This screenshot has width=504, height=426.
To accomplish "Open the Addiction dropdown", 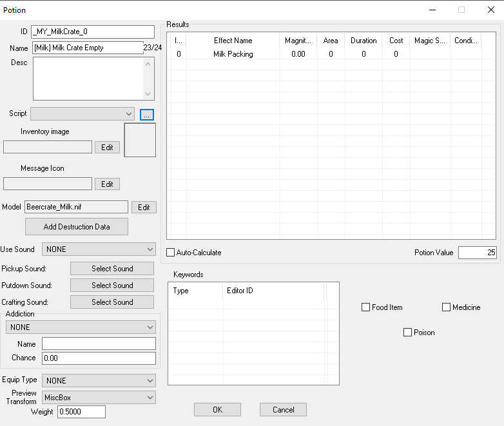I will [81, 327].
